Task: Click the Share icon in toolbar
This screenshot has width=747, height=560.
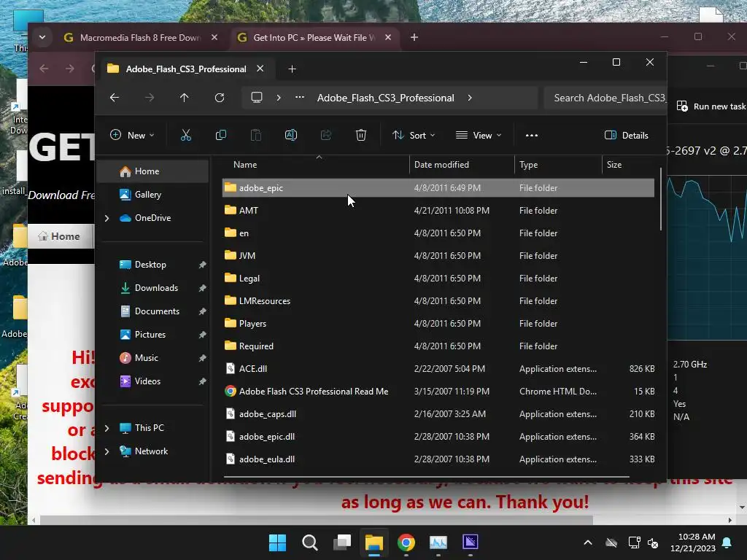Action: click(326, 135)
